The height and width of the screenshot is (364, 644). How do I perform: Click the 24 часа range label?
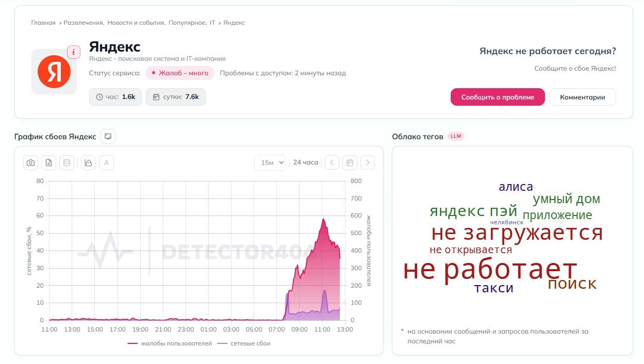pyautogui.click(x=306, y=162)
